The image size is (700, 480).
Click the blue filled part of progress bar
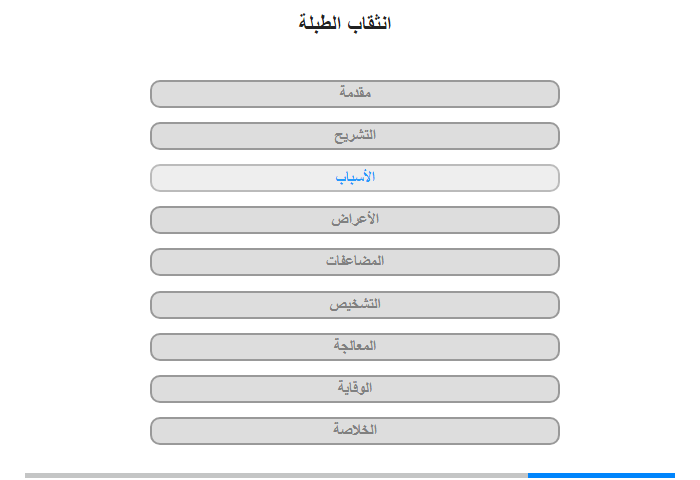[x=600, y=475]
